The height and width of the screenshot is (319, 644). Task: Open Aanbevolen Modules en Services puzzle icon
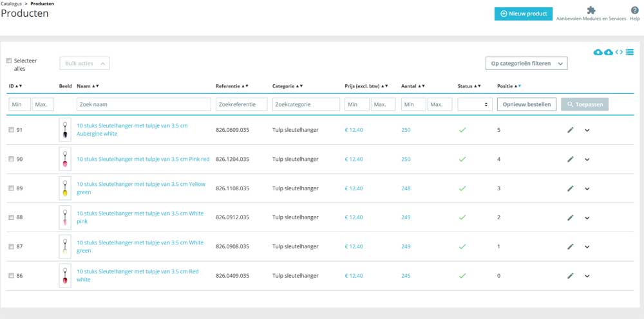click(x=591, y=10)
